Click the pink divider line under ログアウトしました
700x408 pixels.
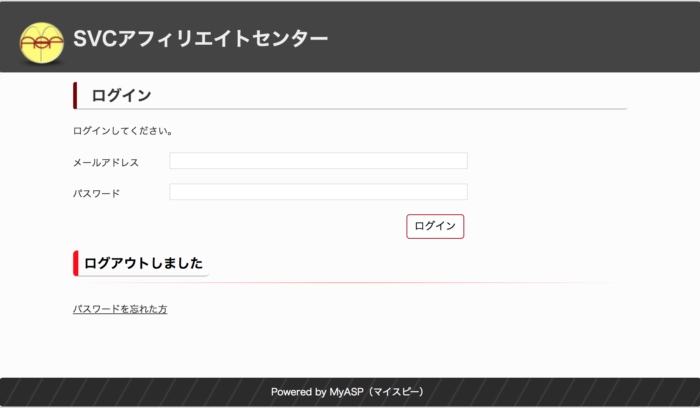coord(400,283)
